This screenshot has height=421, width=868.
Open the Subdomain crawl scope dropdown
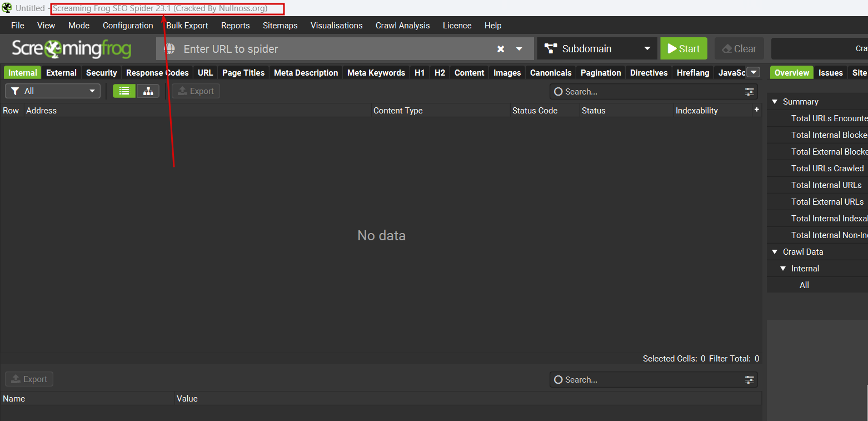point(597,49)
